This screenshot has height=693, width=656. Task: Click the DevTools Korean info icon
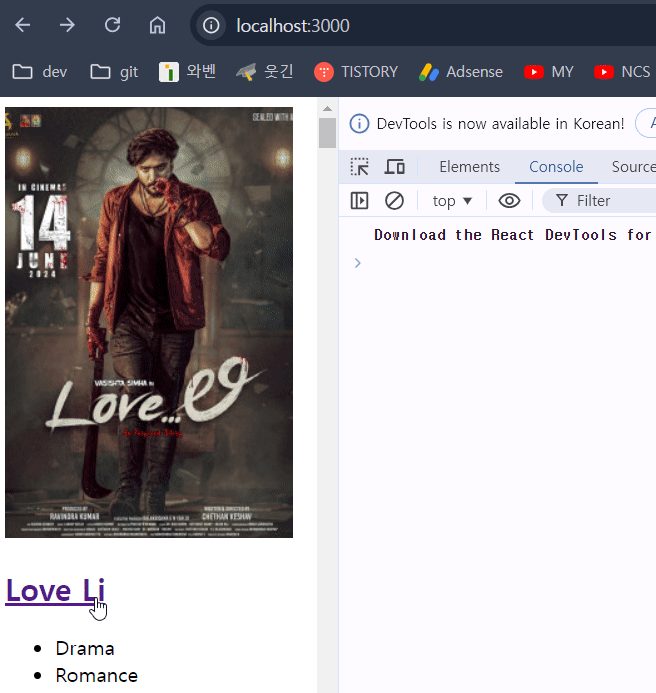click(359, 124)
